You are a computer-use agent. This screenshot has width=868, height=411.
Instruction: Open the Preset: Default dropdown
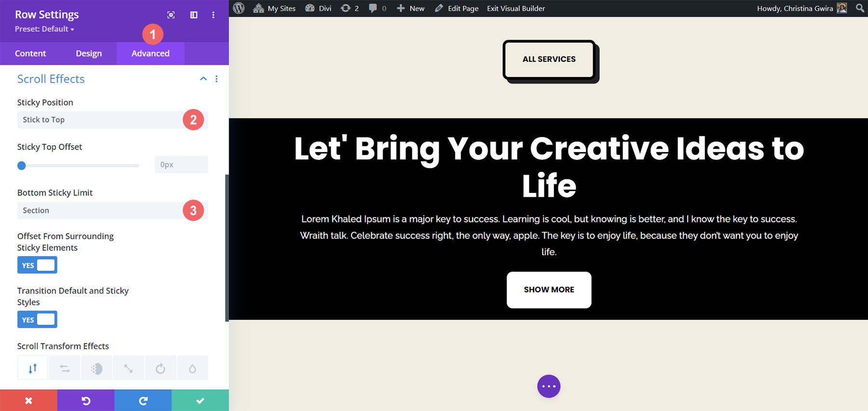44,29
